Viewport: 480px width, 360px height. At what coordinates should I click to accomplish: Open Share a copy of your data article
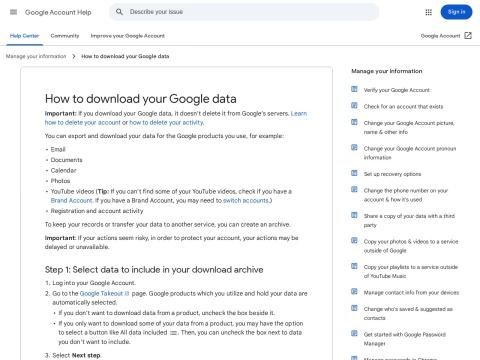[x=409, y=221]
